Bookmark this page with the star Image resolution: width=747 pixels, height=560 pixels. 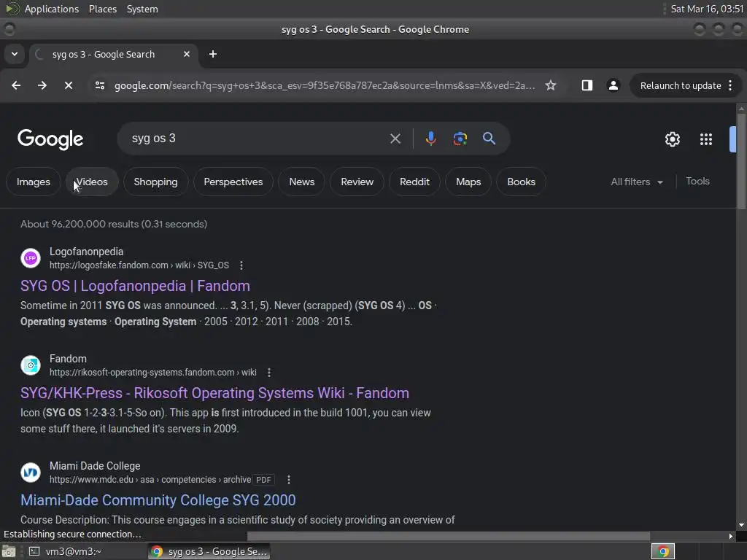(551, 85)
